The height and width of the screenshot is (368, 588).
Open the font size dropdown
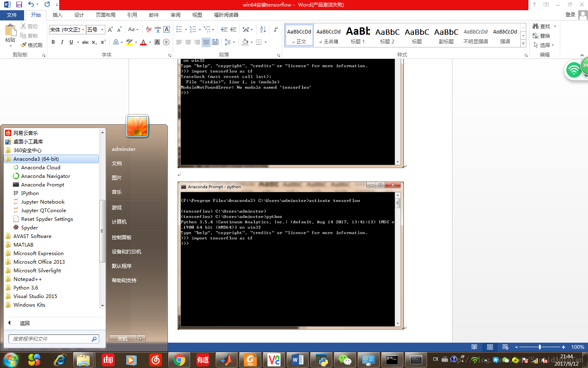(102, 29)
